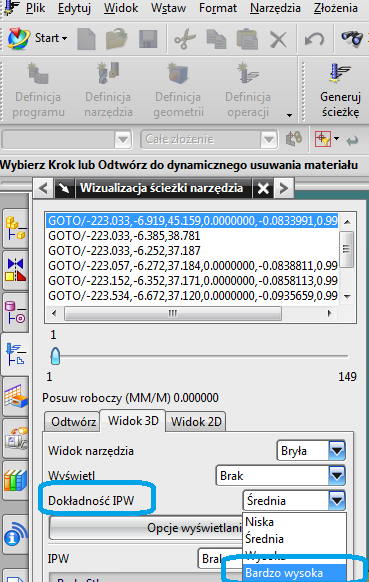
Task: Click the tool path step slider handle
Action: coord(55,356)
